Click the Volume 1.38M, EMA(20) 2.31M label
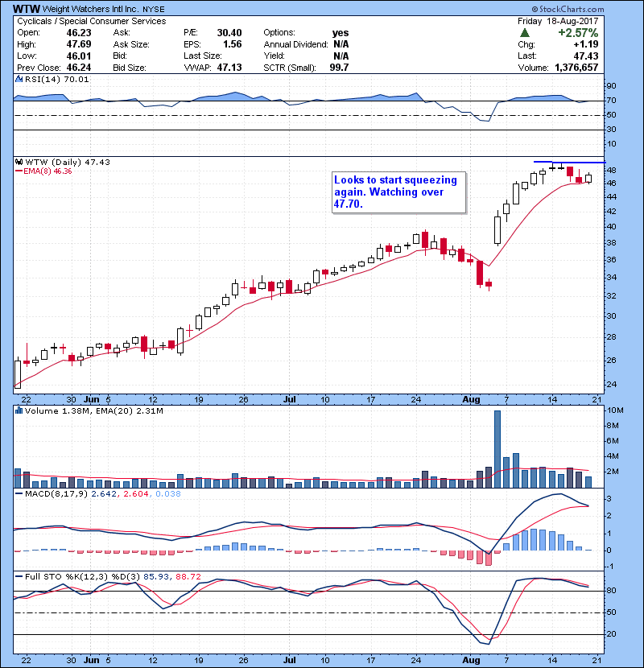Screen dimensions: 644x668 pos(93,411)
